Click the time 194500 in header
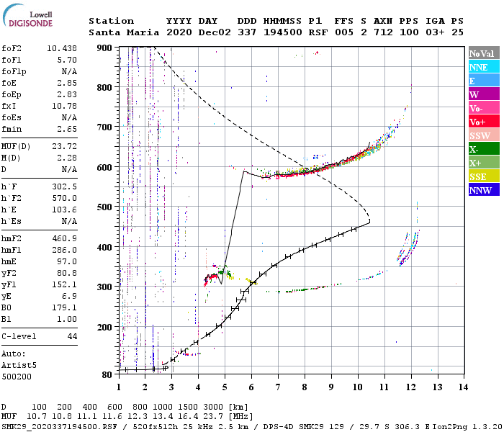Viewport: 504px width, 432px height. [282, 32]
